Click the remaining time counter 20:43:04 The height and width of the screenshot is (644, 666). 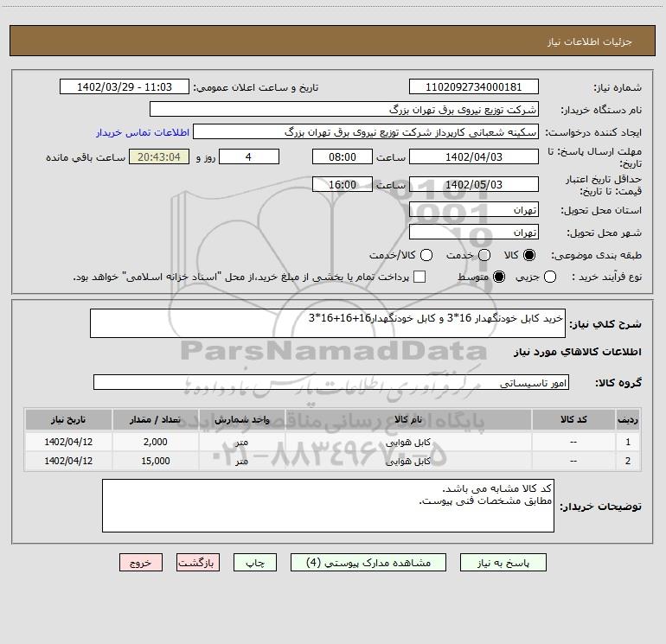pyautogui.click(x=159, y=156)
